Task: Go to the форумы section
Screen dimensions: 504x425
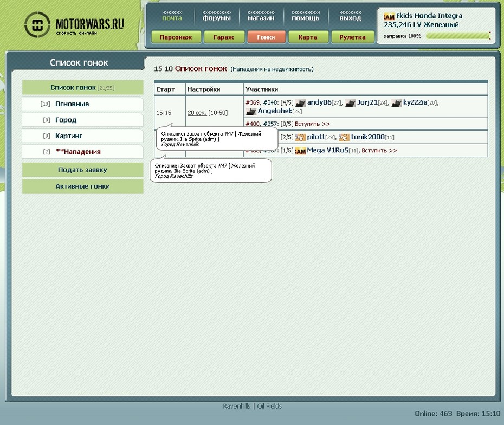Action: tap(217, 18)
